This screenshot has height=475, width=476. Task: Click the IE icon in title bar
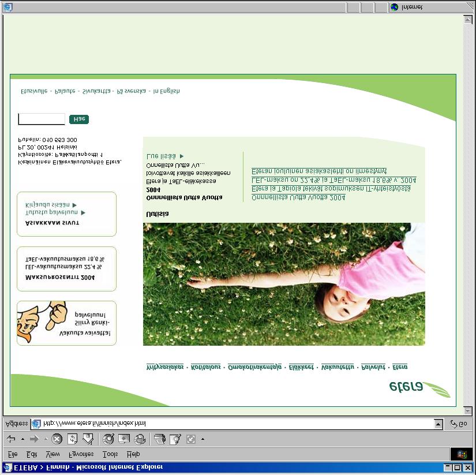coord(8,467)
